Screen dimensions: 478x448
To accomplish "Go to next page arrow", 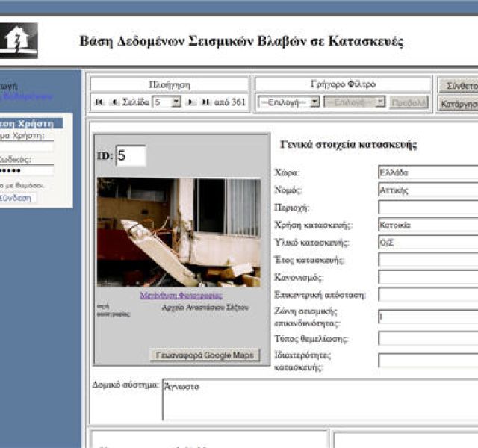I will click(x=190, y=102).
